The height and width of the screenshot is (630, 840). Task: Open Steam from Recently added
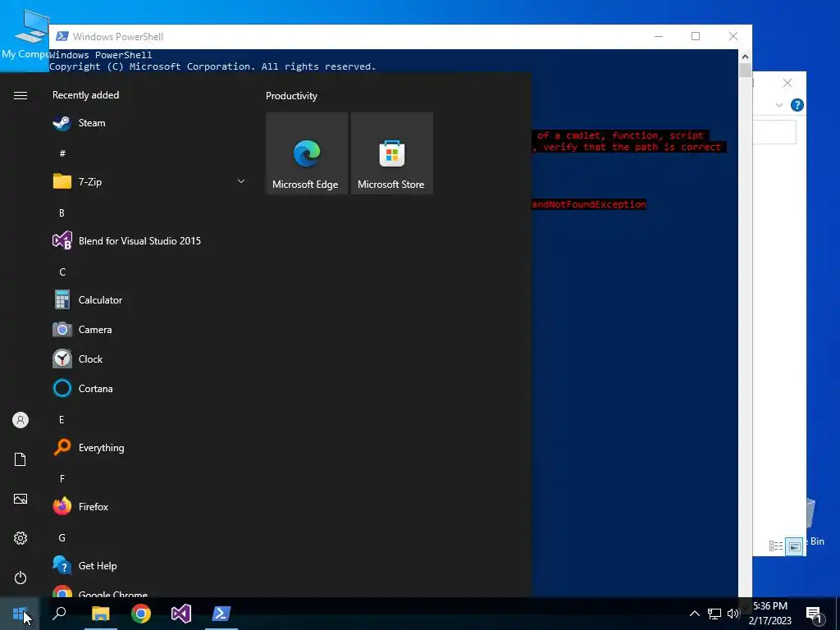tap(149, 123)
